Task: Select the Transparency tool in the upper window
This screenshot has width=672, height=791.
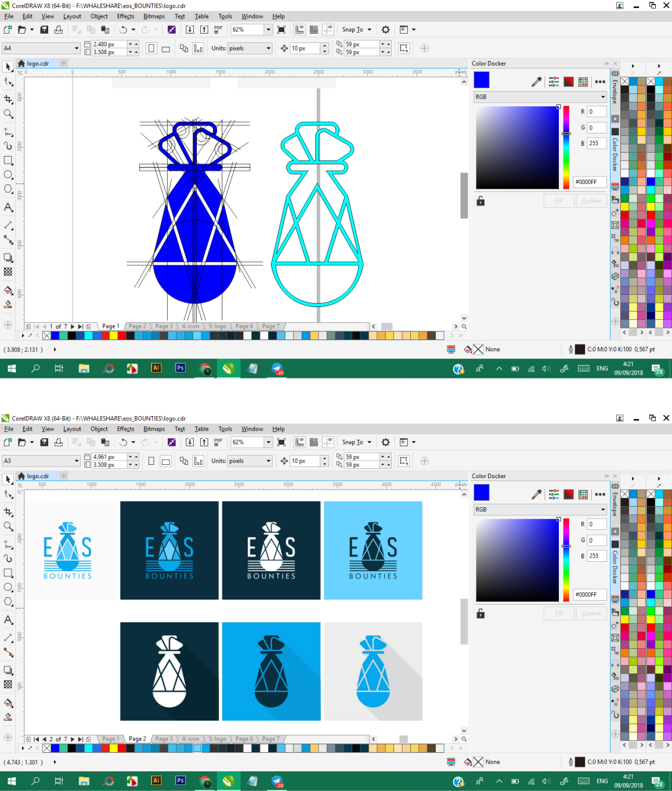Action: 8,272
